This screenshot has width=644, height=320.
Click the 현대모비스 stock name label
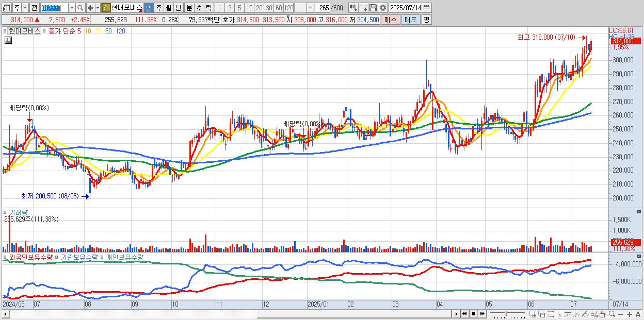(x=127, y=8)
